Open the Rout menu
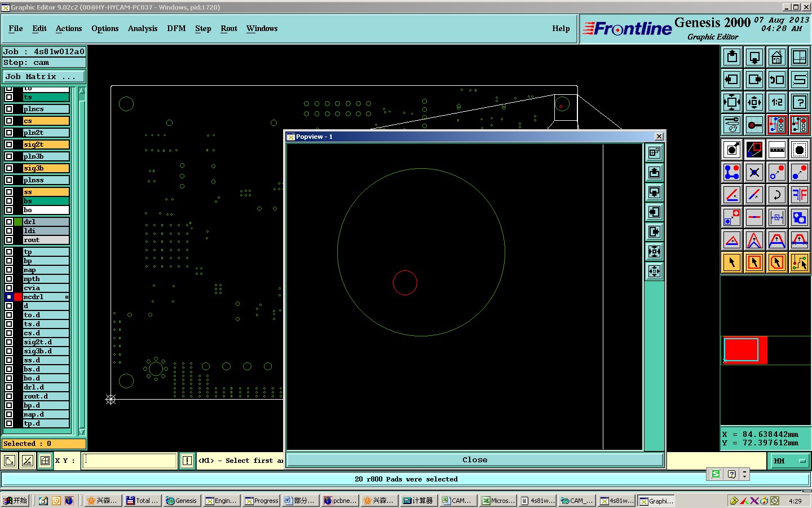The image size is (812, 508). tap(229, 28)
